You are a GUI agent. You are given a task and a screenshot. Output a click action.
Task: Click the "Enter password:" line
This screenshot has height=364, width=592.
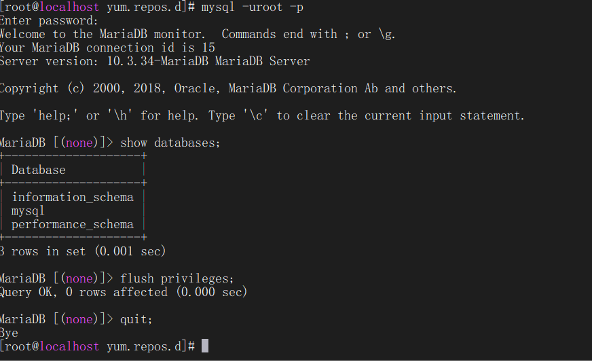(x=49, y=20)
